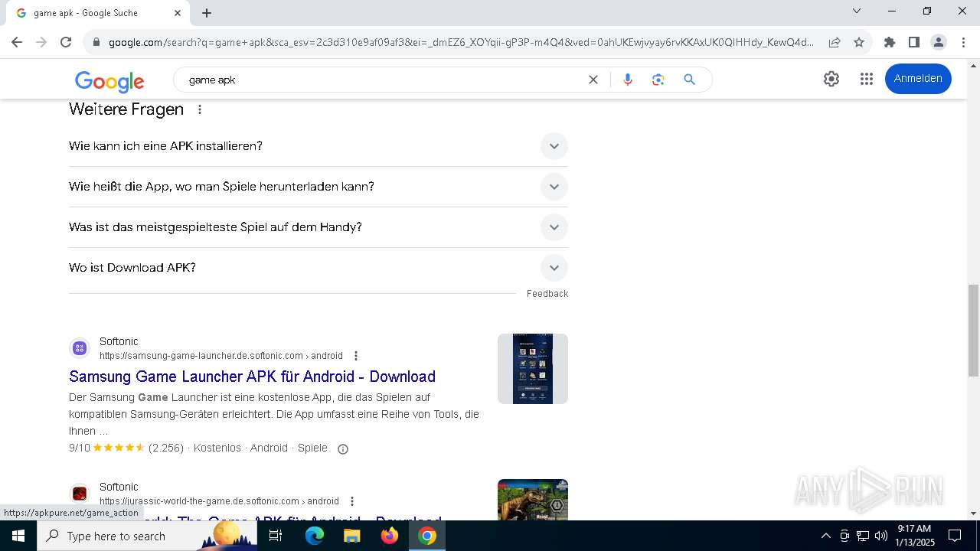
Task: Open File Explorer from taskbar
Action: 351,536
